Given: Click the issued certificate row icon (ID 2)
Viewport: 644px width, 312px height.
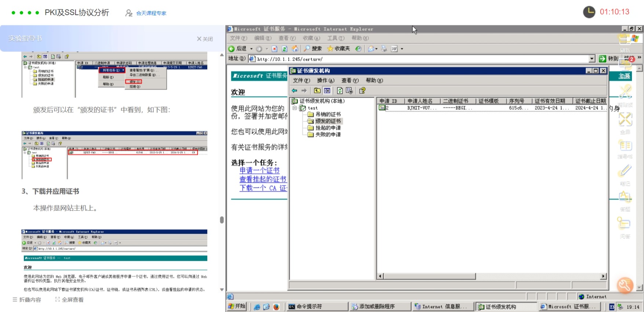Looking at the screenshot, I should coord(382,108).
